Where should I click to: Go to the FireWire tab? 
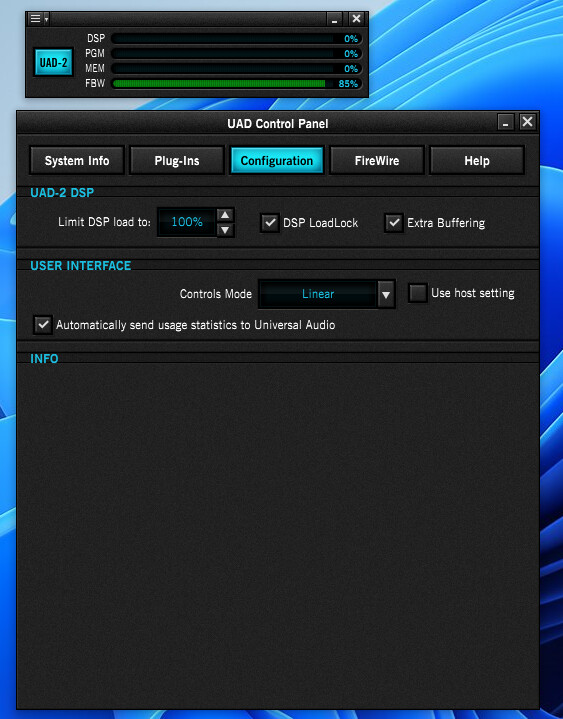click(377, 160)
